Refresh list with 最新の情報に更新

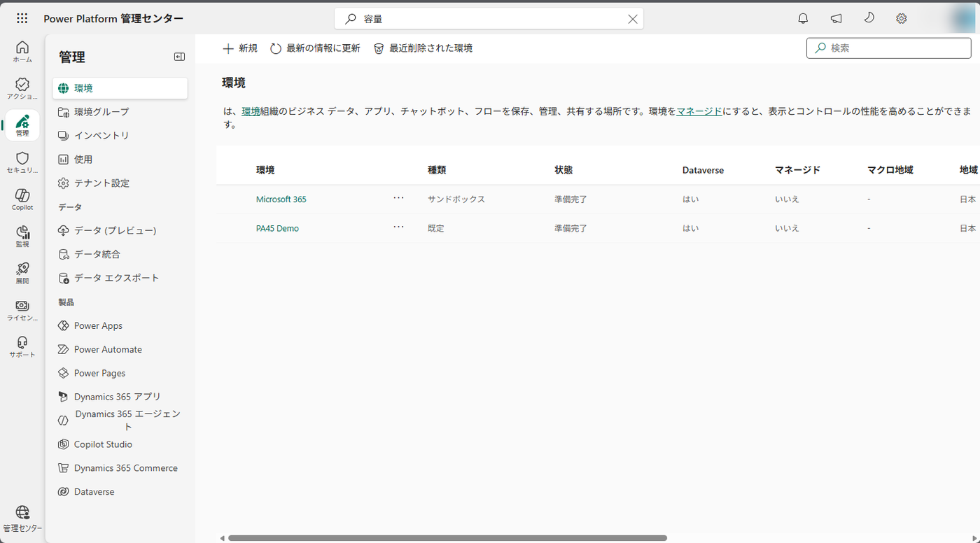click(x=315, y=48)
